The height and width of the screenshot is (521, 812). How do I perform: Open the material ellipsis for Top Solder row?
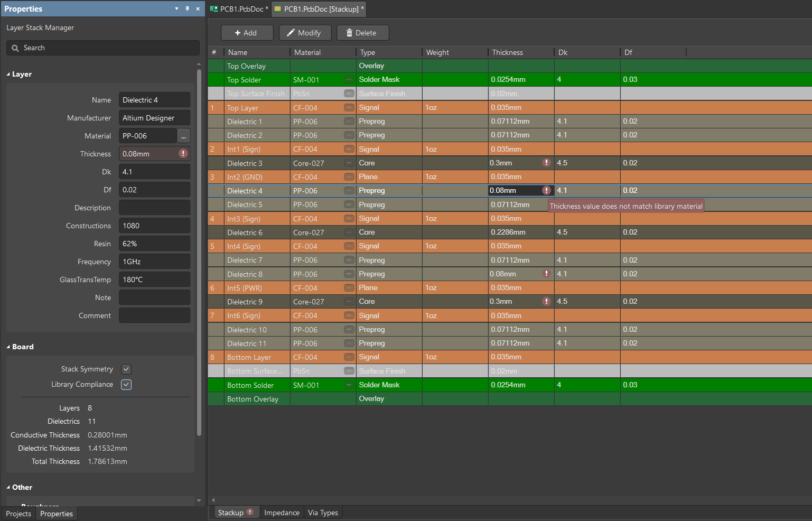tap(348, 79)
